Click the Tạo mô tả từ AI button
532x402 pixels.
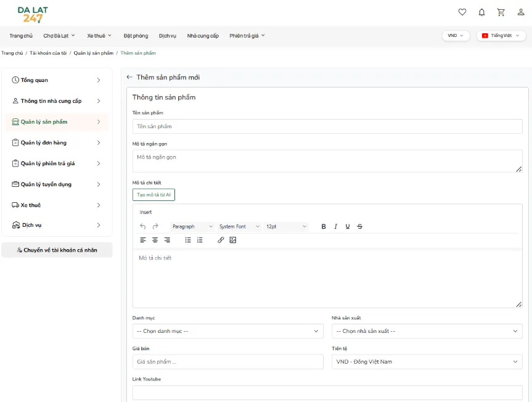coord(153,195)
